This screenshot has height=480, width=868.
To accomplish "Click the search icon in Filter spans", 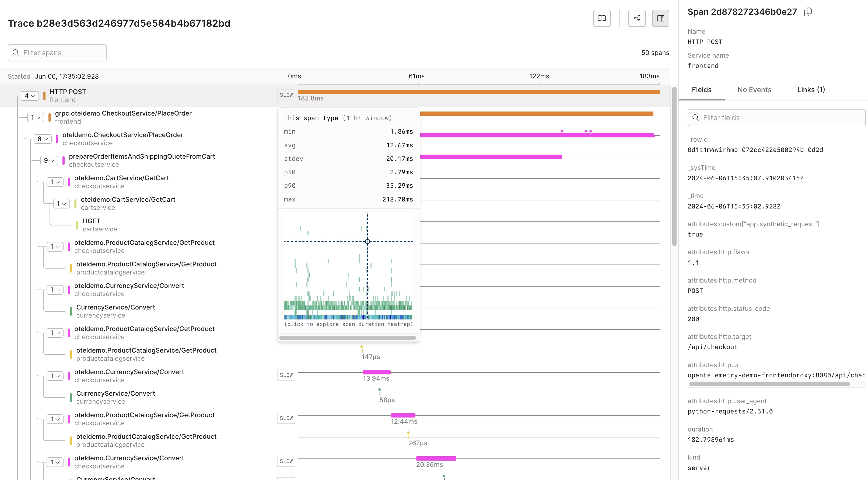I will point(16,53).
